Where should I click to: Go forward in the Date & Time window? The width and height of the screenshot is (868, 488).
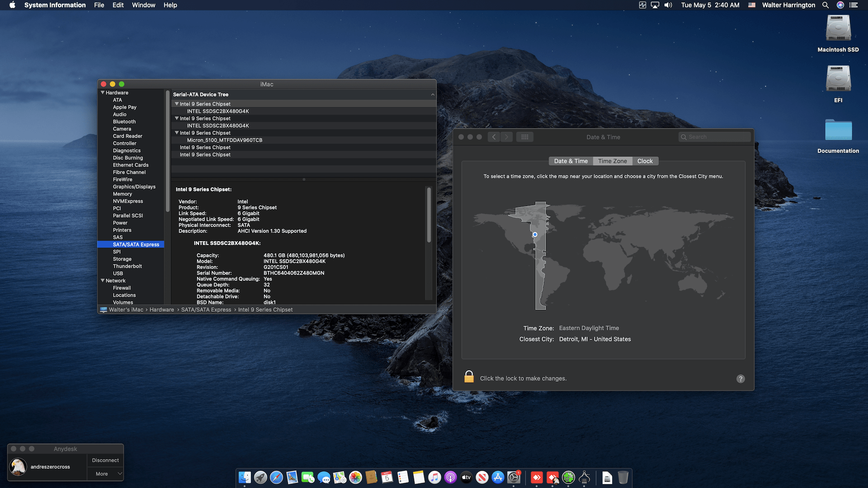coord(507,137)
